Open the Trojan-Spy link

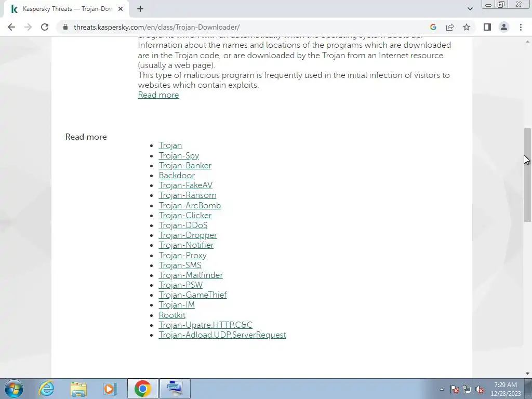point(179,155)
